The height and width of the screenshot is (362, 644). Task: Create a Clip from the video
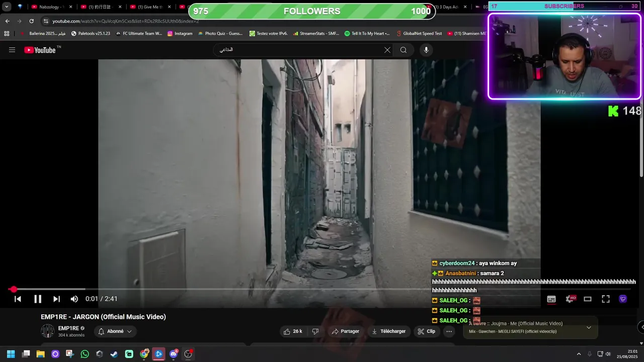[426, 331]
